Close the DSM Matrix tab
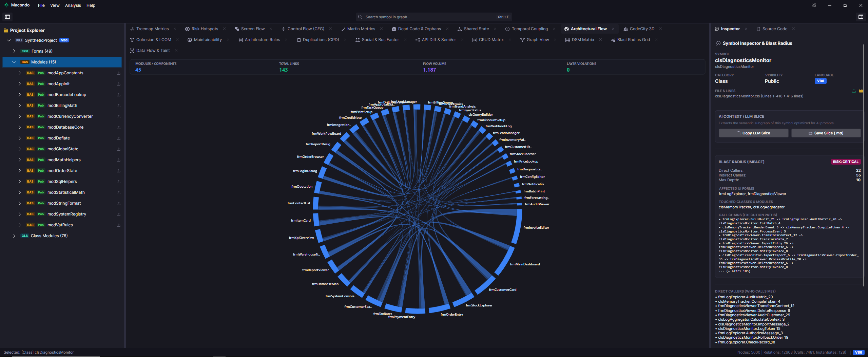The height and width of the screenshot is (357, 868). point(600,40)
